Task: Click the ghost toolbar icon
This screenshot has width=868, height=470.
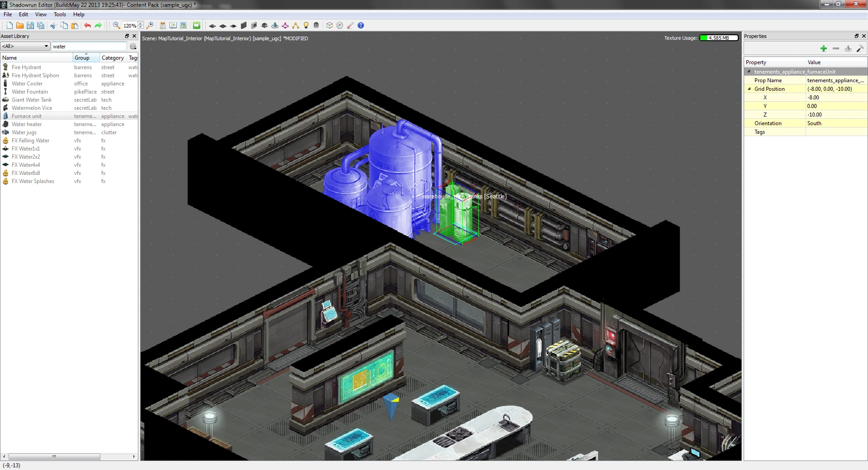Action: click(x=316, y=26)
